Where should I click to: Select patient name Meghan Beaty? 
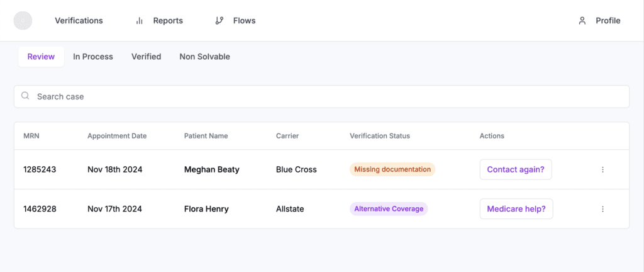pos(211,169)
